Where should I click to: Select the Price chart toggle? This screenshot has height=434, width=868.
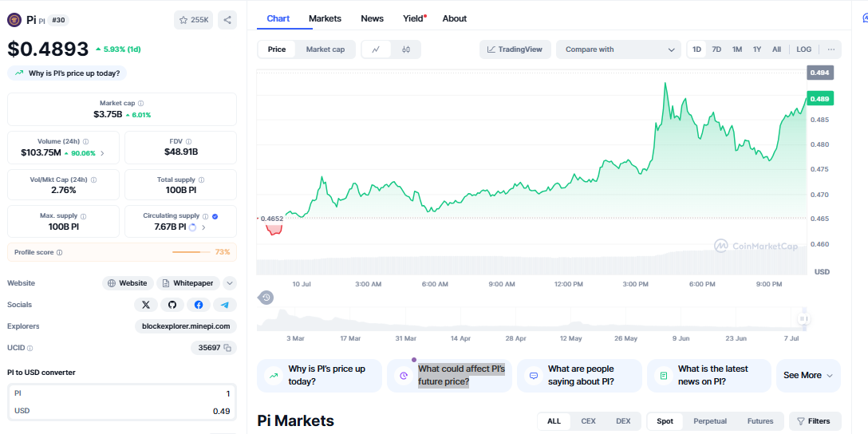[277, 49]
